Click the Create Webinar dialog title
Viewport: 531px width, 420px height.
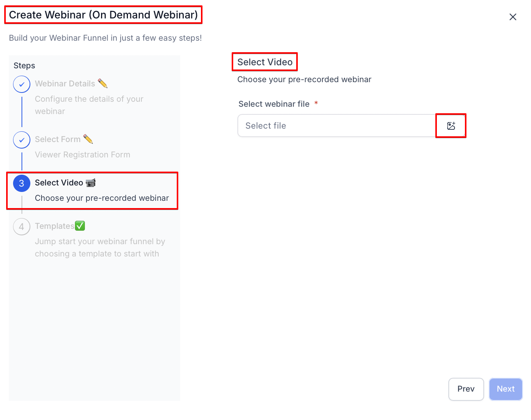[103, 15]
